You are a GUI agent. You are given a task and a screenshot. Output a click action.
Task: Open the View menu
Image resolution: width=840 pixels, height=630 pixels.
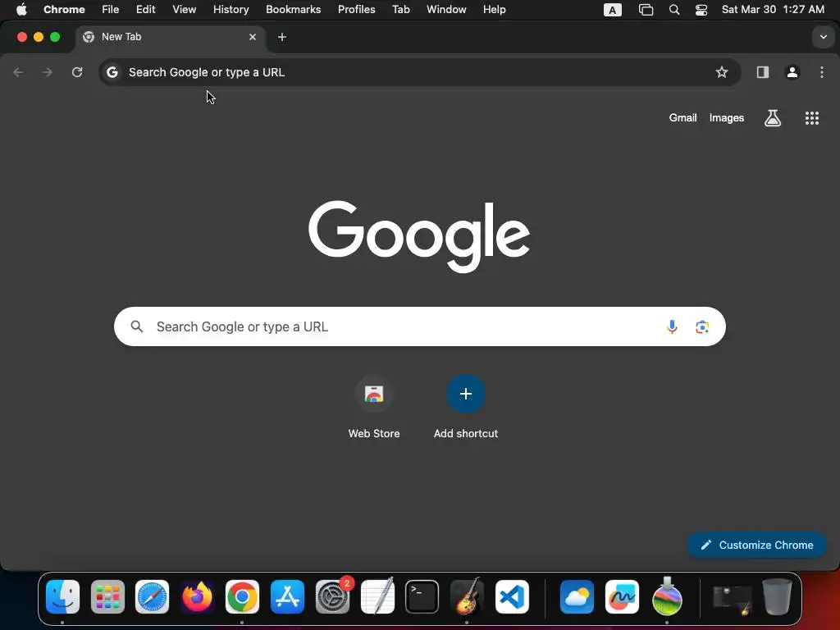click(x=184, y=10)
